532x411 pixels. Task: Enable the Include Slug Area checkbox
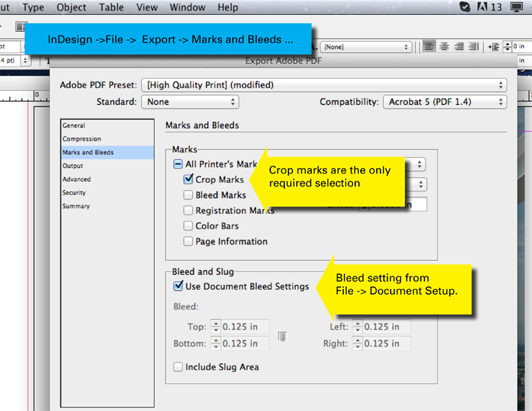178,367
